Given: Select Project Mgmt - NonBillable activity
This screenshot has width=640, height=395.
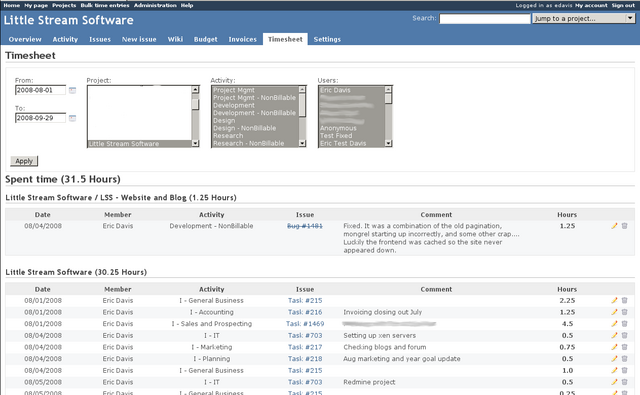Looking at the screenshot, I should point(254,98).
